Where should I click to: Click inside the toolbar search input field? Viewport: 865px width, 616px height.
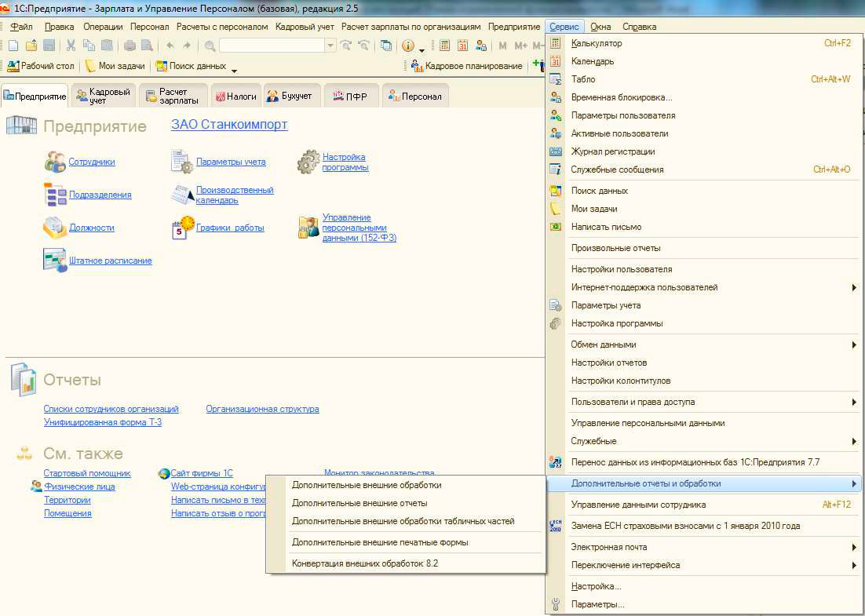point(272,46)
